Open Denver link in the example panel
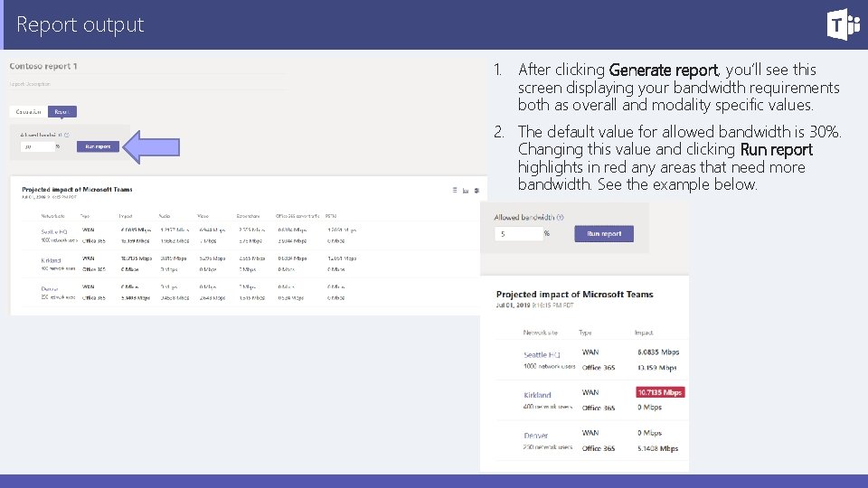The image size is (868, 488). pyautogui.click(x=536, y=436)
